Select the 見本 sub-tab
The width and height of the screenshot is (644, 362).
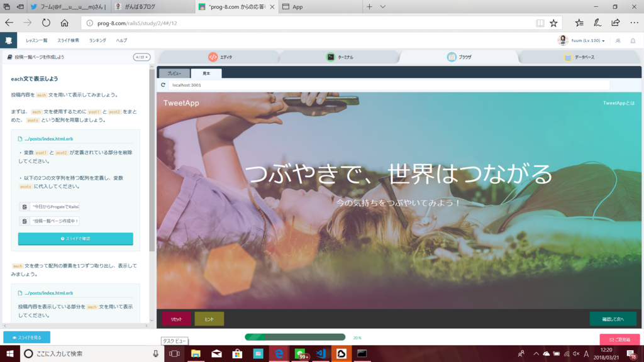(x=206, y=73)
